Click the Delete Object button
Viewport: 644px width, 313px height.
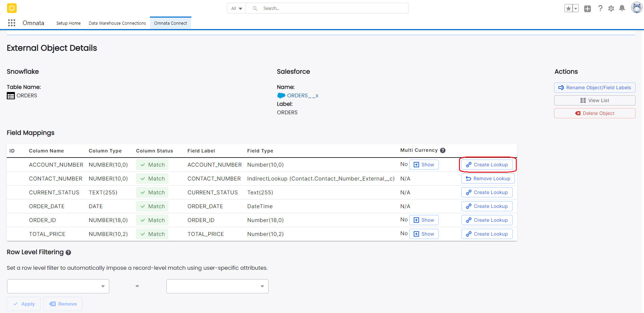pyautogui.click(x=595, y=113)
